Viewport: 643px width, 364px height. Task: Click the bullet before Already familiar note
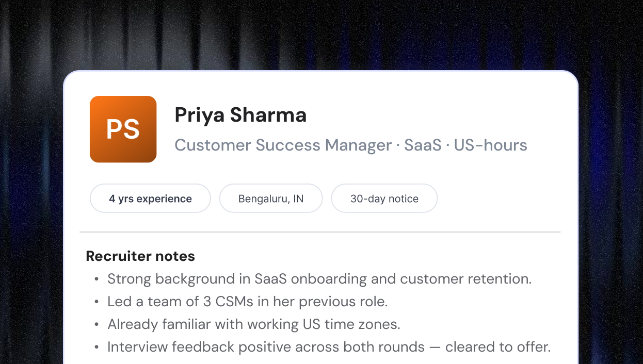click(97, 325)
